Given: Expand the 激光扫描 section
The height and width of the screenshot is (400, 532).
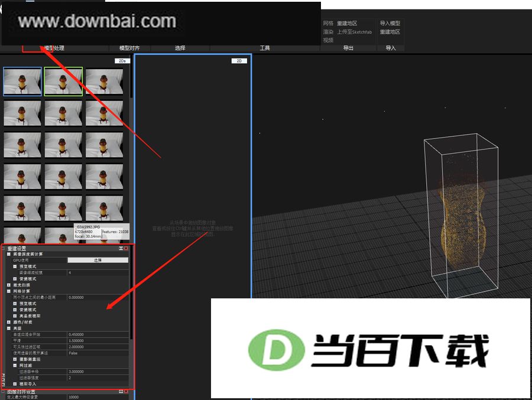Looking at the screenshot, I should 9,285.
